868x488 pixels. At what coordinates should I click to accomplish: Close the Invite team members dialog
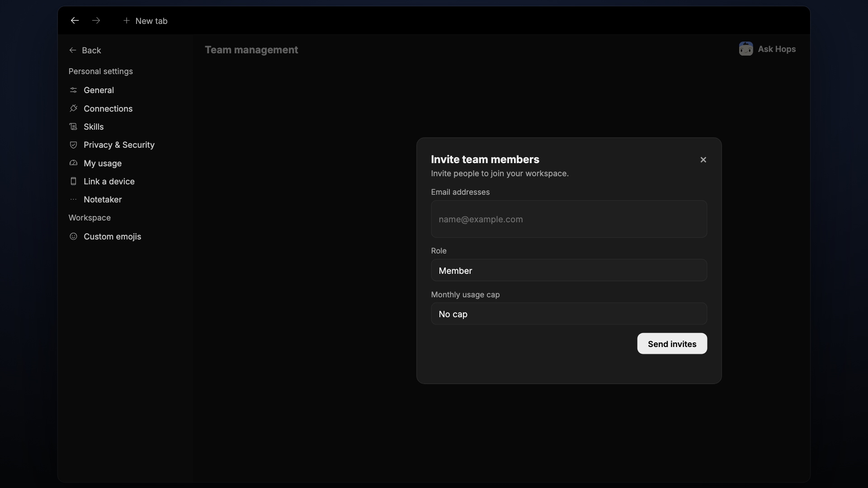pos(703,160)
